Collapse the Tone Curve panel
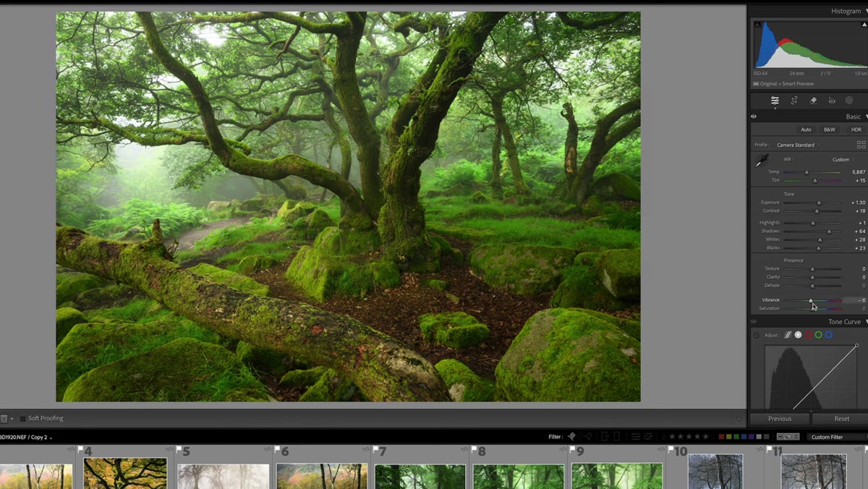The height and width of the screenshot is (489, 868). pyautogui.click(x=866, y=322)
